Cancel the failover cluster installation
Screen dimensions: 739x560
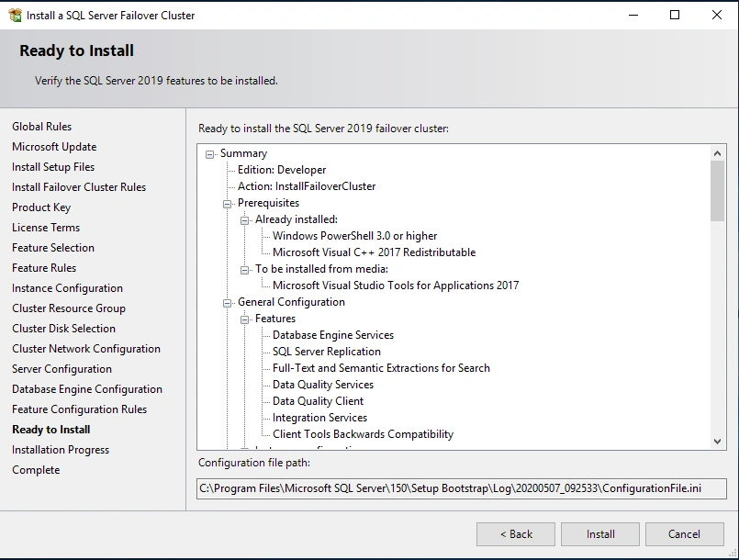pos(684,534)
